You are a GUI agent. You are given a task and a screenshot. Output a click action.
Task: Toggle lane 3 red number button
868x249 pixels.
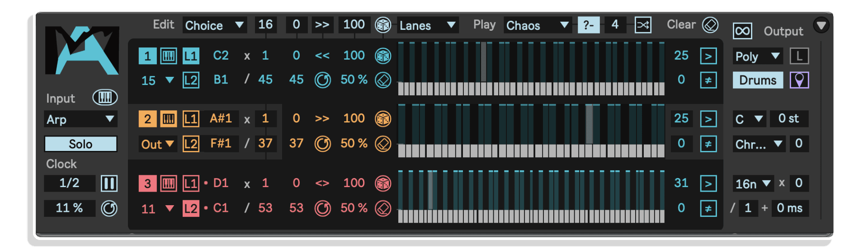tap(147, 183)
